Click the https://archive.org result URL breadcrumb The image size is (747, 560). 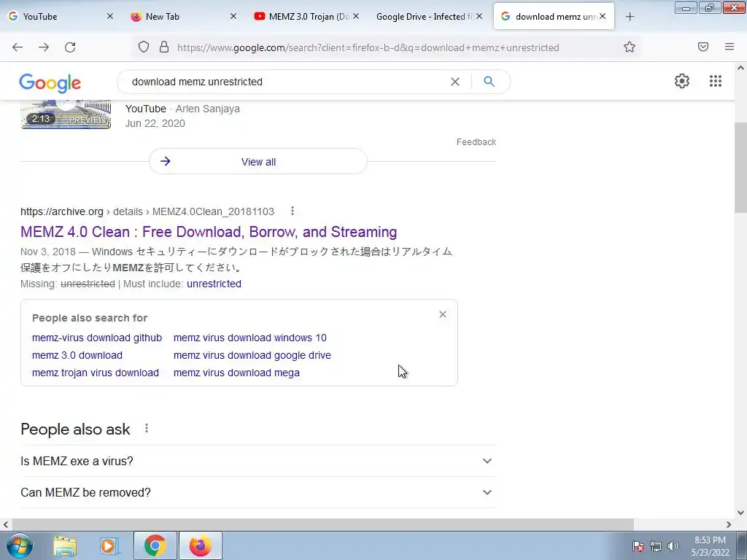tap(147, 211)
